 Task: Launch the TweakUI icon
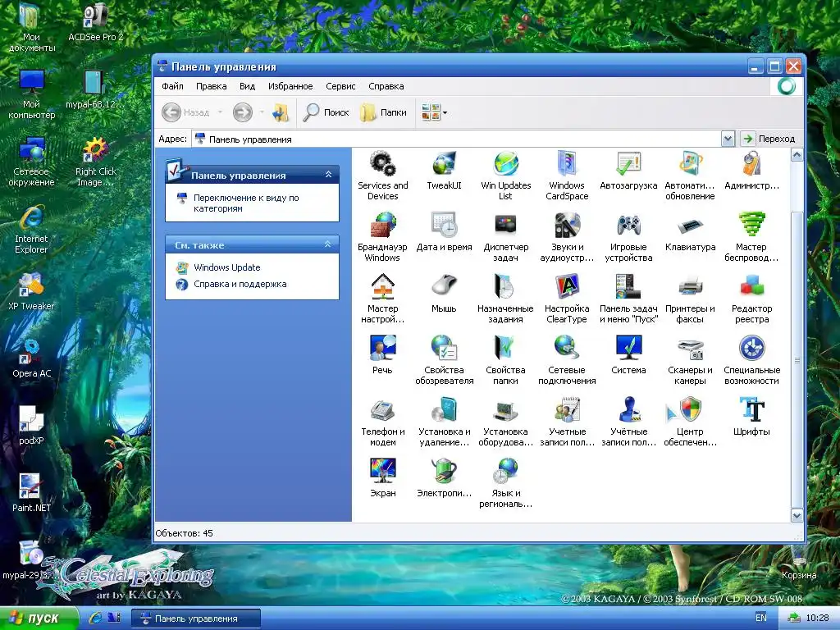444,171
